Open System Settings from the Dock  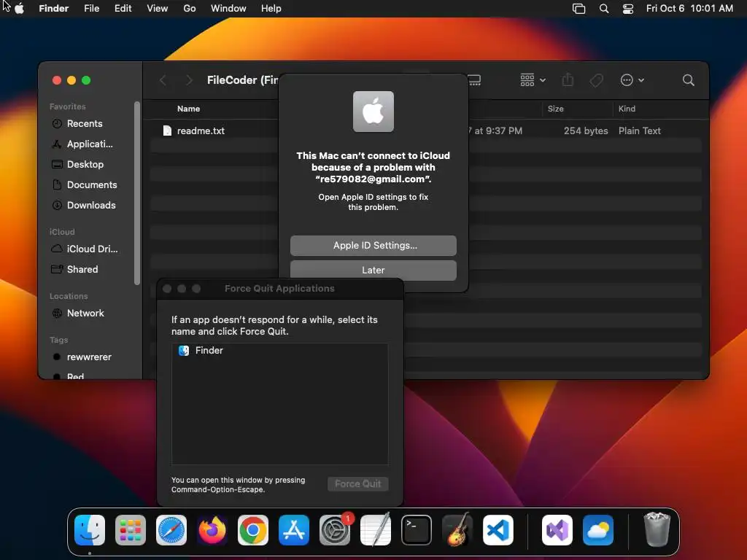click(x=334, y=530)
